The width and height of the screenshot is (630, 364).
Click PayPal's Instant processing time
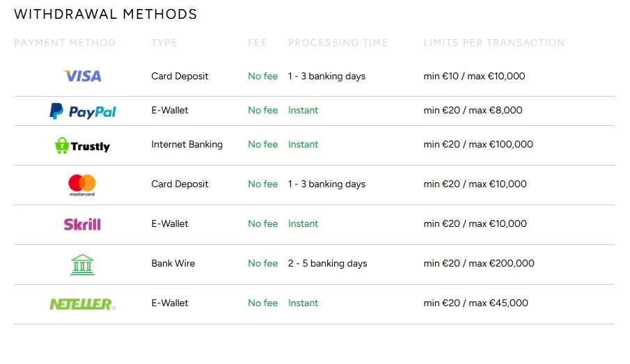(303, 111)
